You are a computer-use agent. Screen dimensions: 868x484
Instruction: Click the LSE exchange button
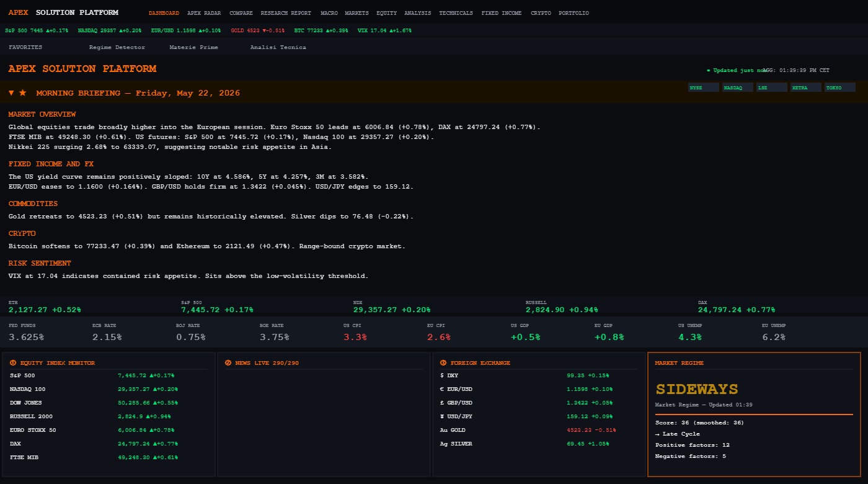point(772,87)
